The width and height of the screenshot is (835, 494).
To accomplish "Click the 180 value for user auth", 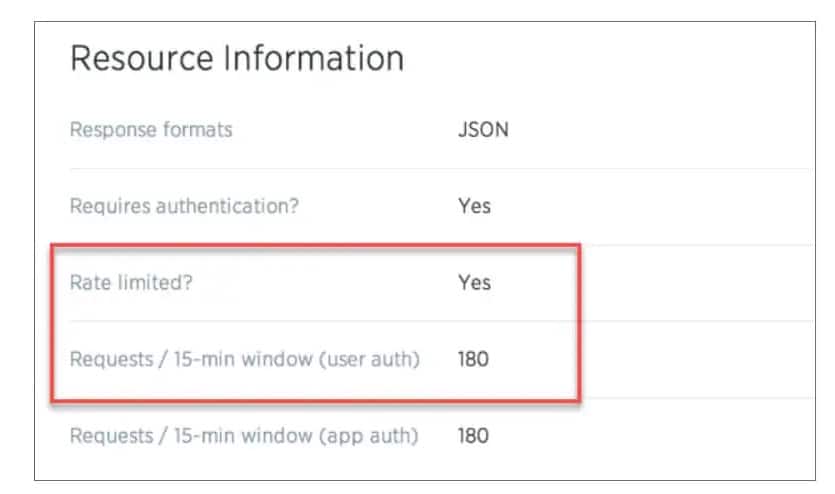I will pos(473,358).
